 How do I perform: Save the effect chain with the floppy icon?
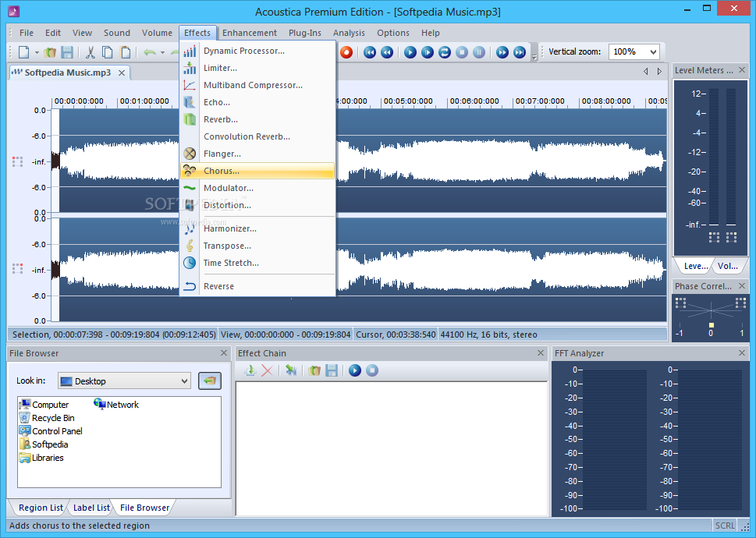(332, 370)
